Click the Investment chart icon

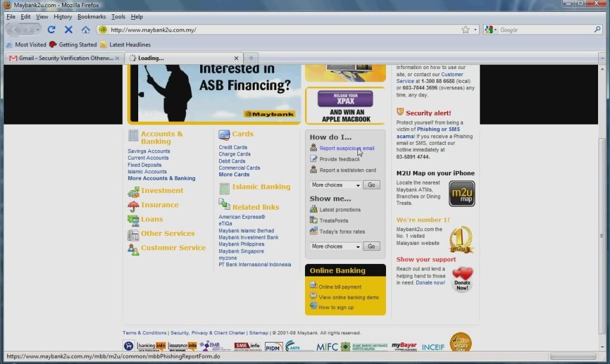(133, 192)
